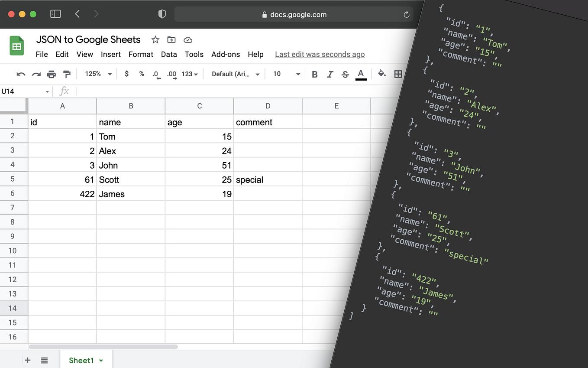
Task: Toggle italic formatting
Action: (330, 74)
